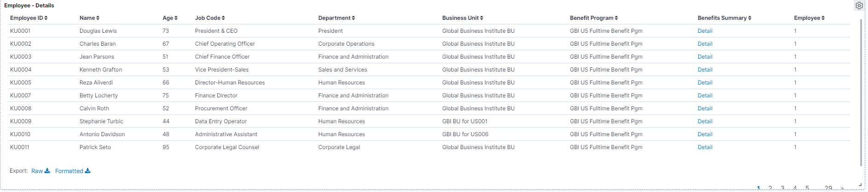View benefits Detail for Stephanie Turbic

705,121
